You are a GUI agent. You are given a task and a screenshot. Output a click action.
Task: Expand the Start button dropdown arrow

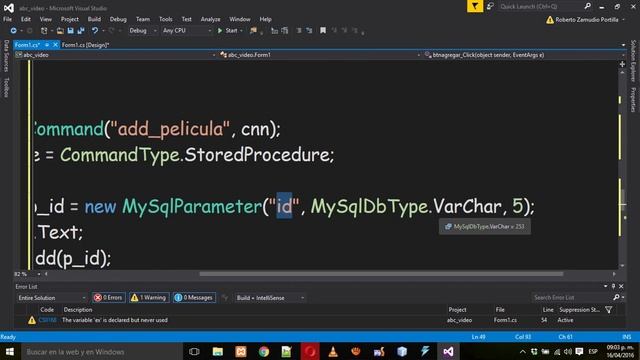(x=241, y=31)
